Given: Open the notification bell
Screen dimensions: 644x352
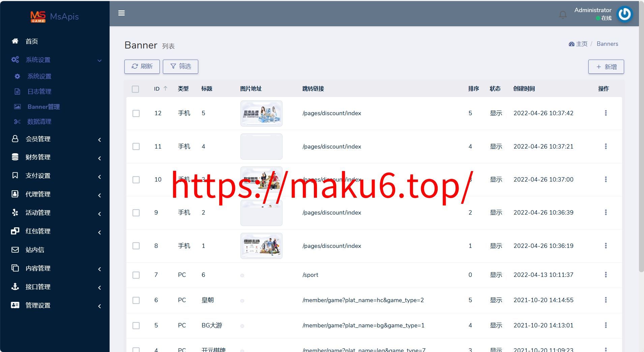Looking at the screenshot, I should pyautogui.click(x=563, y=14).
